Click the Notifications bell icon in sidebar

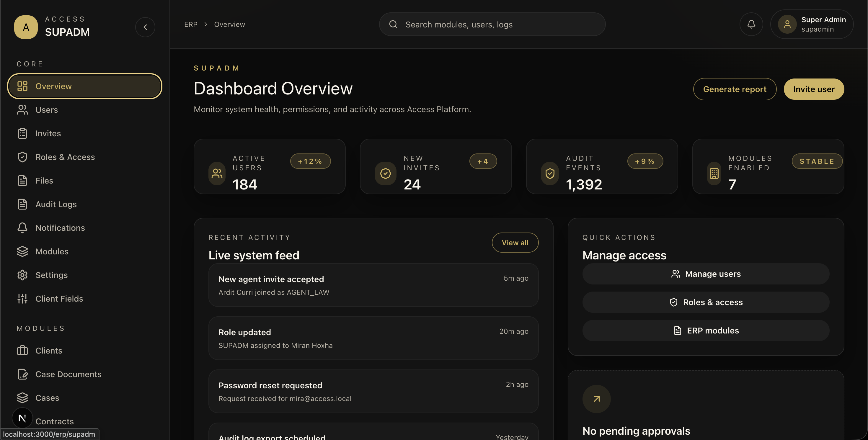(x=22, y=228)
